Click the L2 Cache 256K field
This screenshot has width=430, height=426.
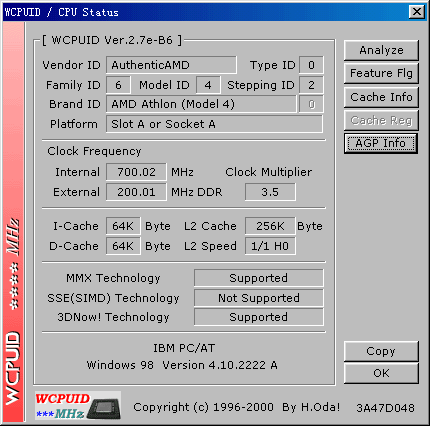click(x=270, y=226)
